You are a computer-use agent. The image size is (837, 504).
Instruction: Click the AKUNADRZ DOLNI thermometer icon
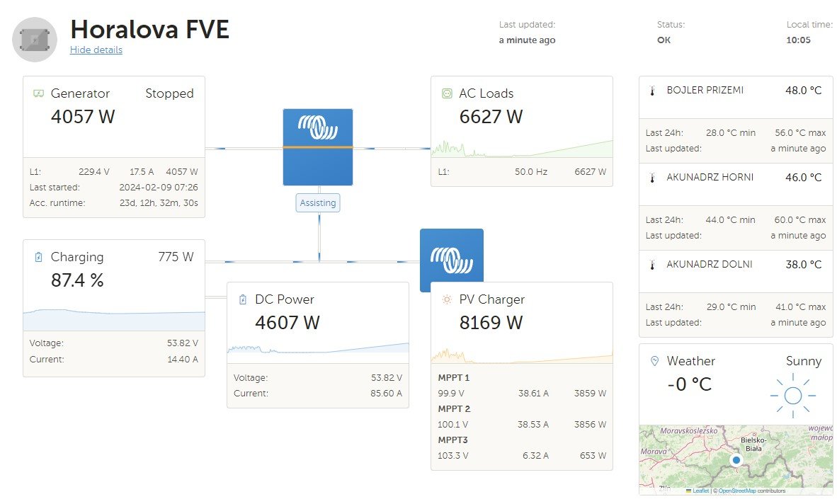(x=652, y=265)
